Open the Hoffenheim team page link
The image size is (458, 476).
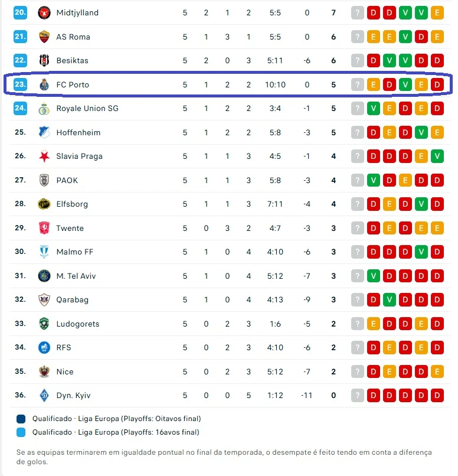pyautogui.click(x=78, y=132)
